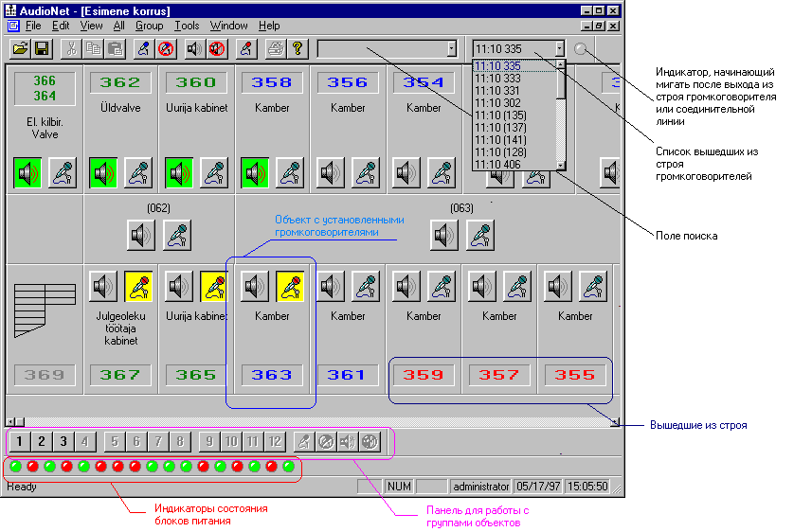Toggle loudspeaker of room 360 Uurija kabinet
794x532 pixels.
coord(179,173)
